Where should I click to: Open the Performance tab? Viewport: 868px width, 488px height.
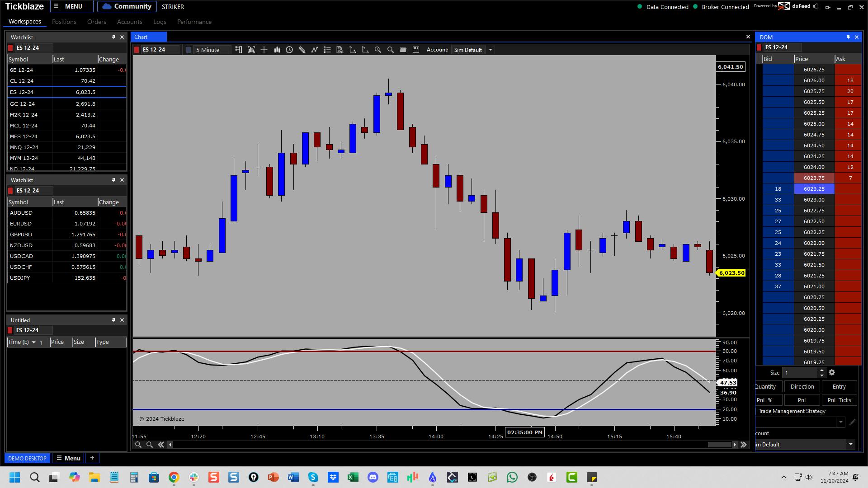(x=194, y=22)
